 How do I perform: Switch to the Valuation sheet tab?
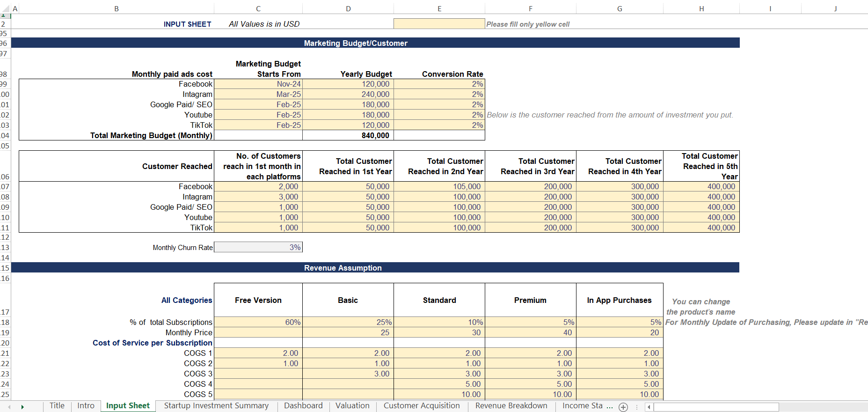[x=352, y=406]
